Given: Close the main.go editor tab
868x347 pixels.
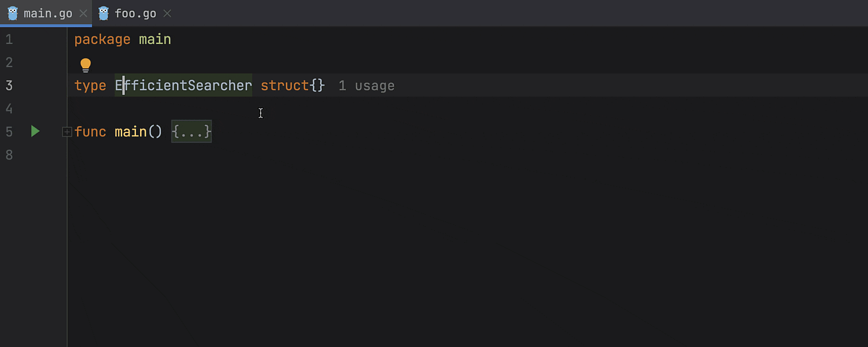Looking at the screenshot, I should pyautogui.click(x=83, y=13).
